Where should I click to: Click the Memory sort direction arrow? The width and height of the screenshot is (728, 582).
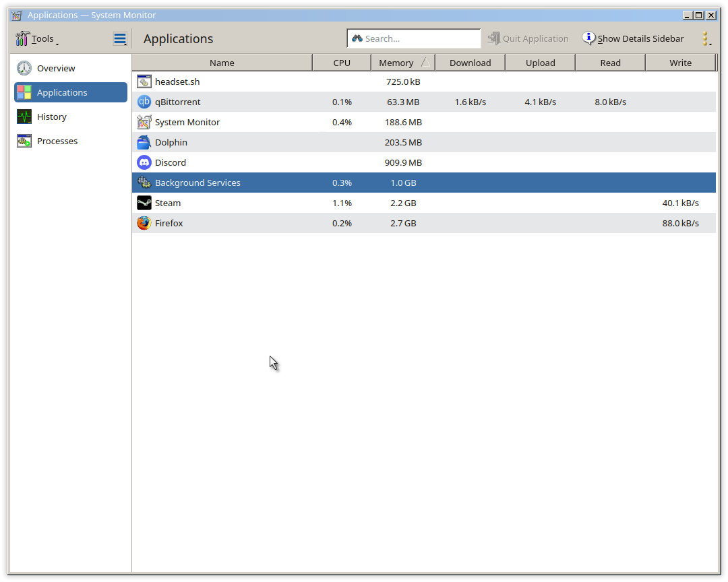(425, 63)
